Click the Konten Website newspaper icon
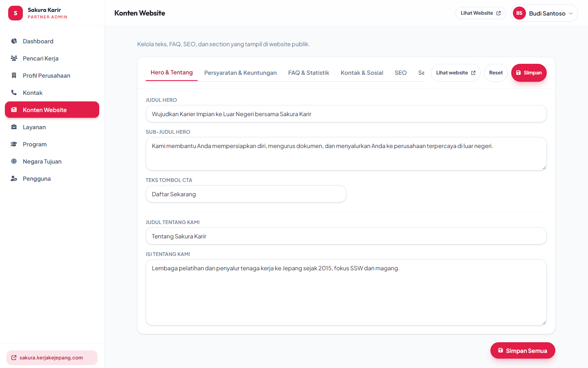This screenshot has width=588, height=368. coord(14,110)
